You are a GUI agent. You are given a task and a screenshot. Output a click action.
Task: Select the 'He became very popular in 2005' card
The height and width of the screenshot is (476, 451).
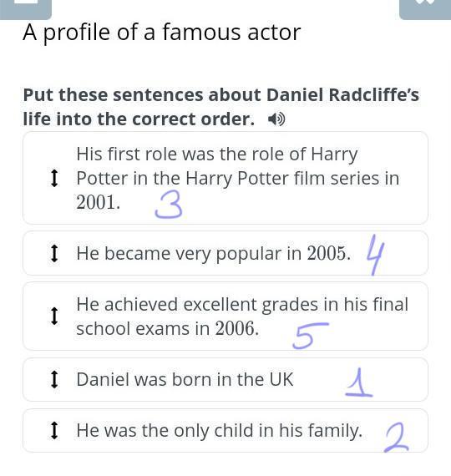pyautogui.click(x=225, y=253)
